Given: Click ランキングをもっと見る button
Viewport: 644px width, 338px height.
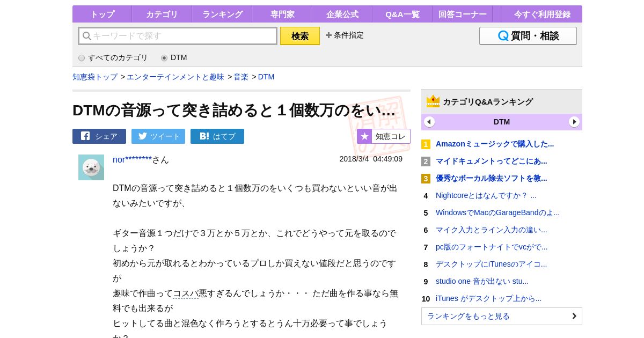Looking at the screenshot, I should (502, 316).
